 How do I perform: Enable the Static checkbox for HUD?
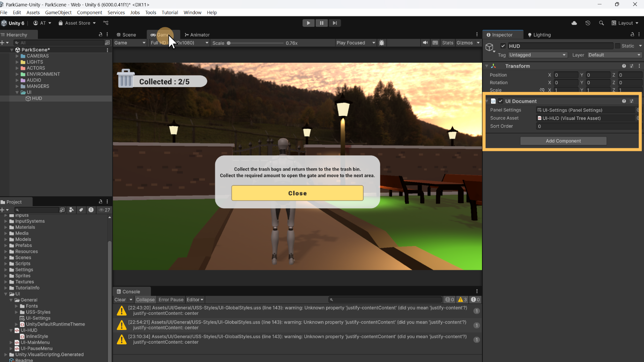click(x=617, y=46)
